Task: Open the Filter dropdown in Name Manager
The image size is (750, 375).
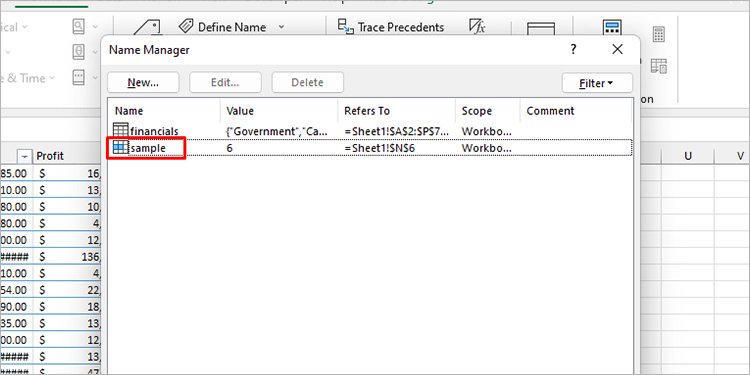Action: pyautogui.click(x=597, y=83)
